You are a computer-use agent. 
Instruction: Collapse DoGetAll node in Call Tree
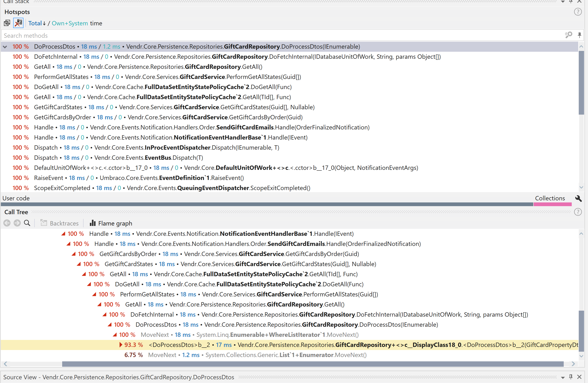(89, 284)
